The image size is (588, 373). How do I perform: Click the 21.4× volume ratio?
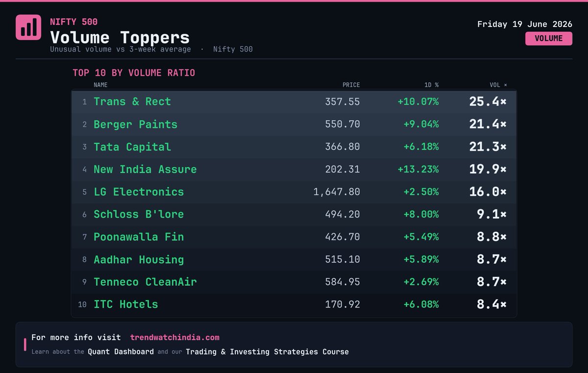click(x=488, y=124)
